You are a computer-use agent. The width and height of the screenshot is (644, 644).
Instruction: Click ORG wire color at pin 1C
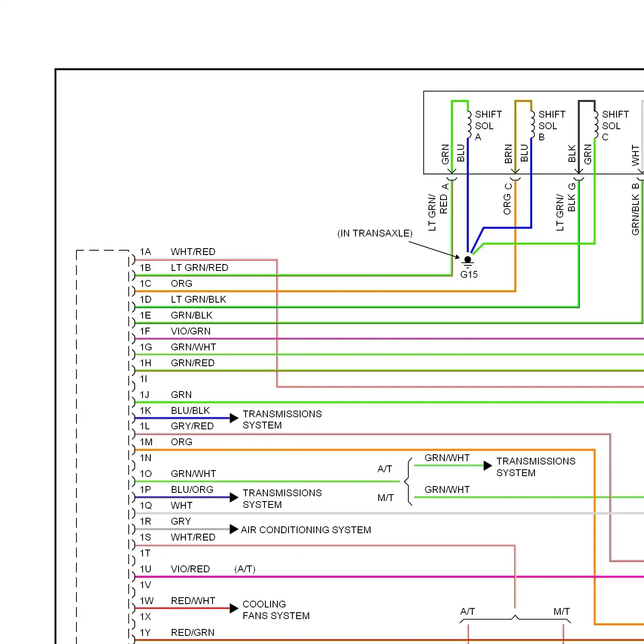point(182,284)
